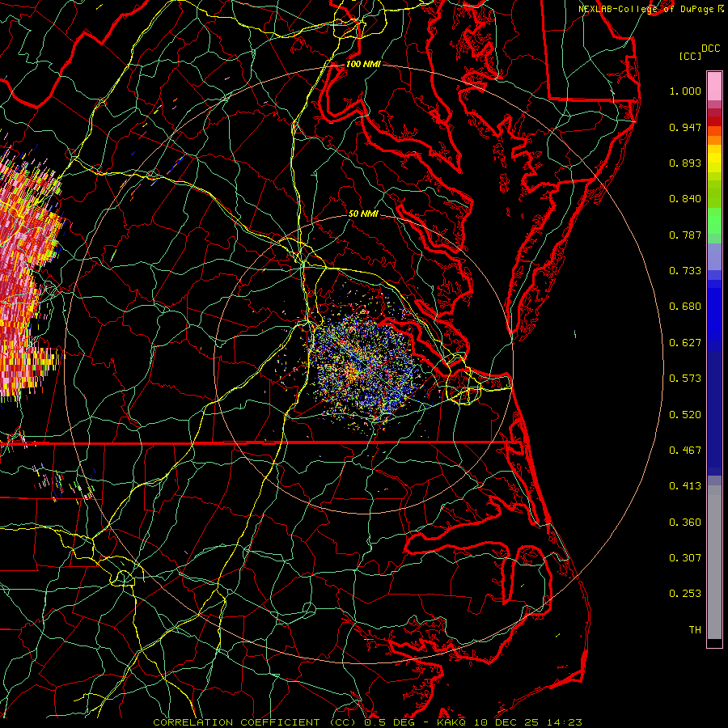Select the 0.573 color scale value

(685, 379)
